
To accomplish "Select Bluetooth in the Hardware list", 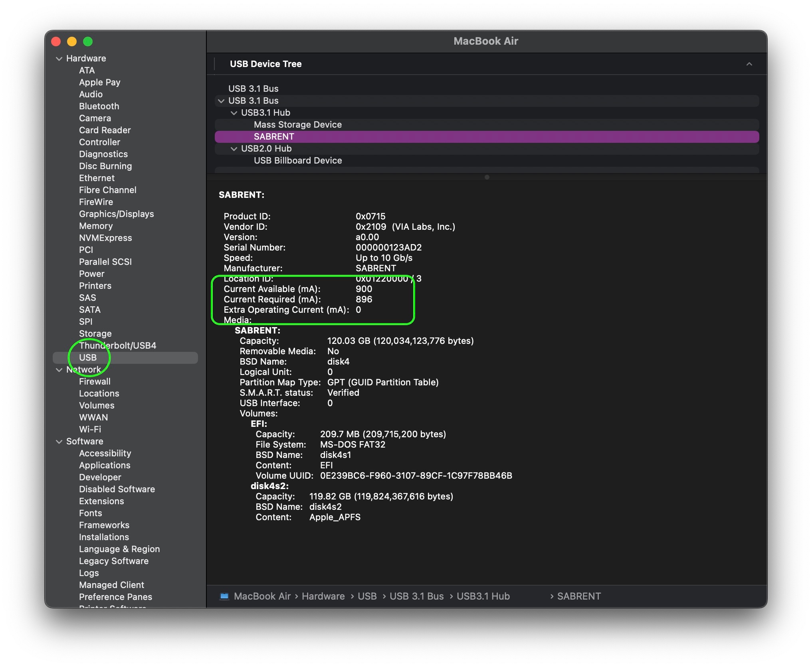I will 99,106.
